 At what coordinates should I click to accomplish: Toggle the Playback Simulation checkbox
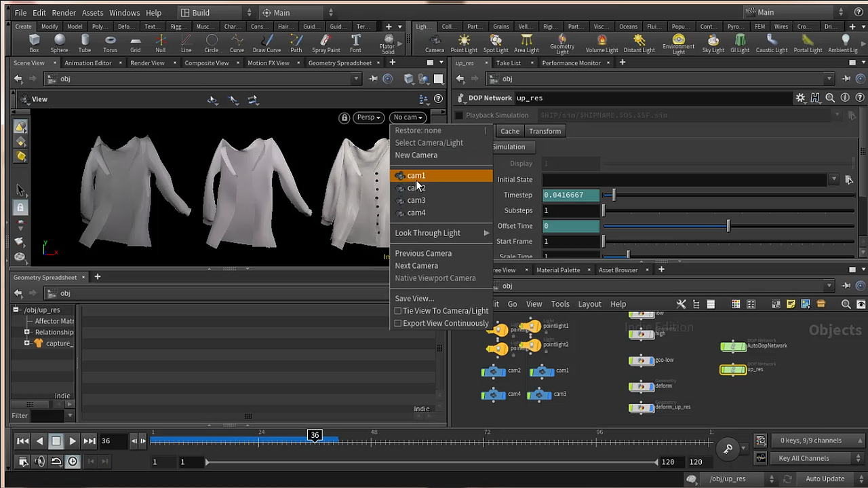[459, 115]
